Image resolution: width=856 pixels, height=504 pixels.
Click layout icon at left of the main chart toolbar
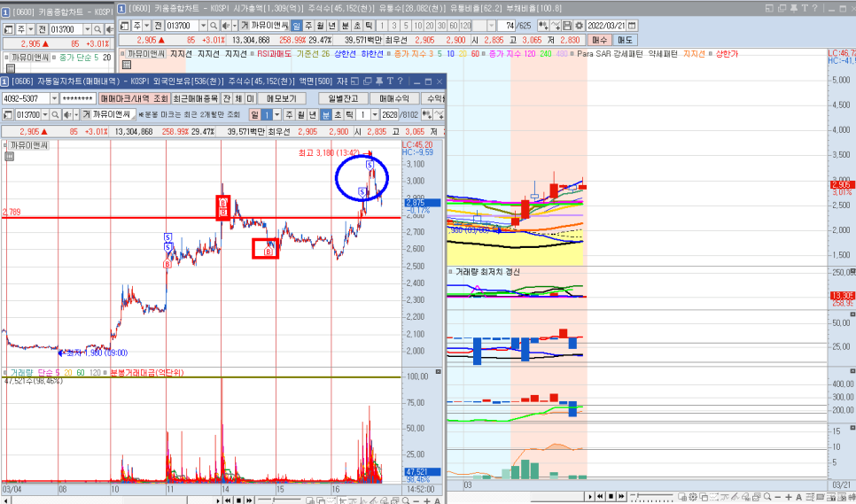click(x=124, y=26)
